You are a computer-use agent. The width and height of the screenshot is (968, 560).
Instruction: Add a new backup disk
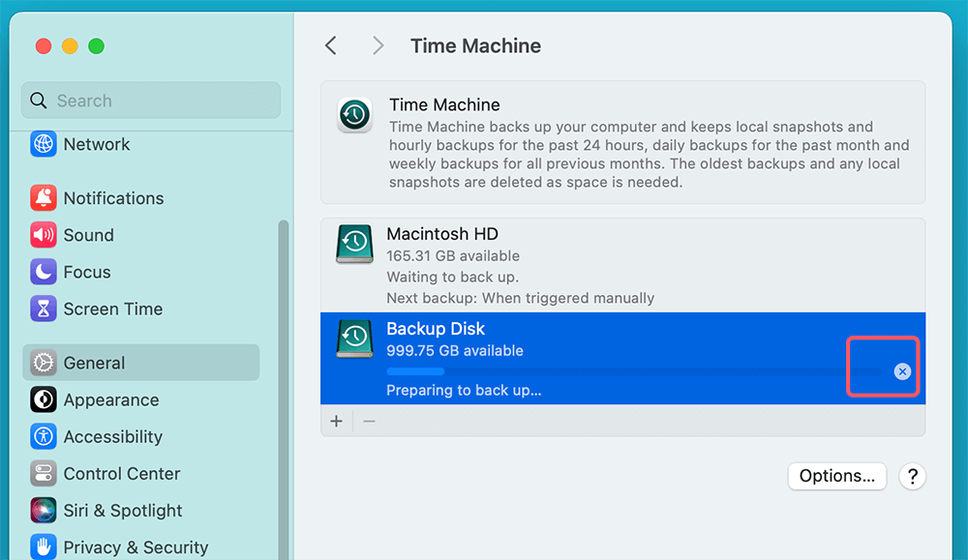(337, 421)
